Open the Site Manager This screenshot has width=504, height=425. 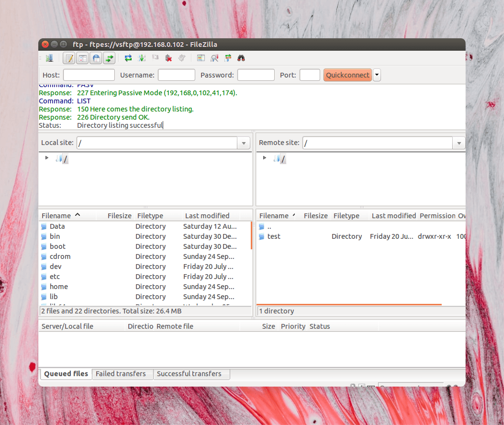point(49,57)
